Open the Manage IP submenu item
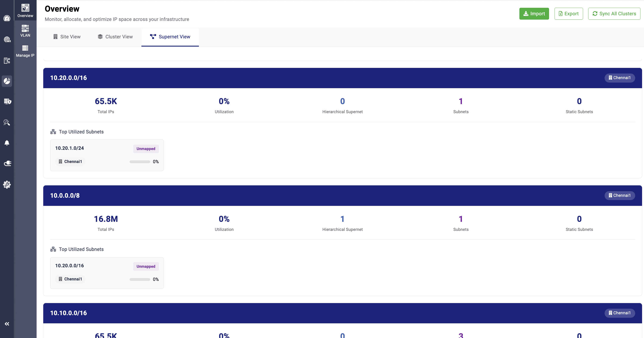This screenshot has height=338, width=644. point(25,51)
